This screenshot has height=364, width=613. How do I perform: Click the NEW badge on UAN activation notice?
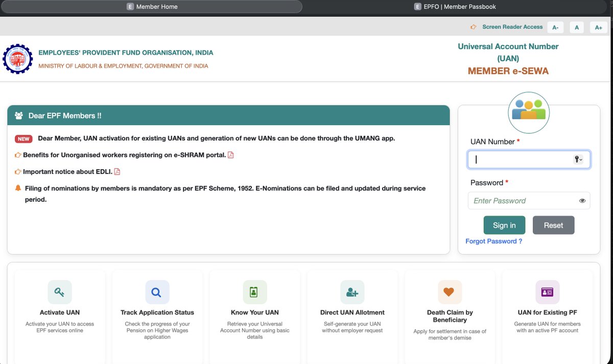23,139
